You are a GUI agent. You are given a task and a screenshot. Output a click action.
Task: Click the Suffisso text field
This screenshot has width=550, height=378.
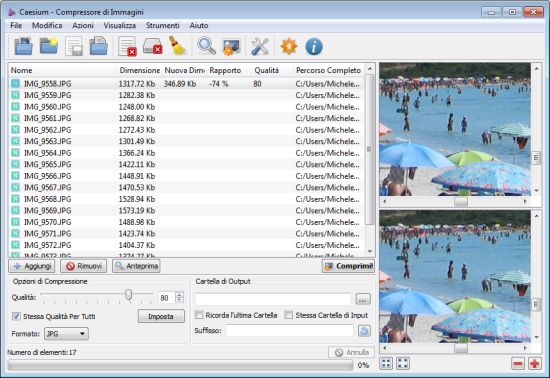[290, 330]
